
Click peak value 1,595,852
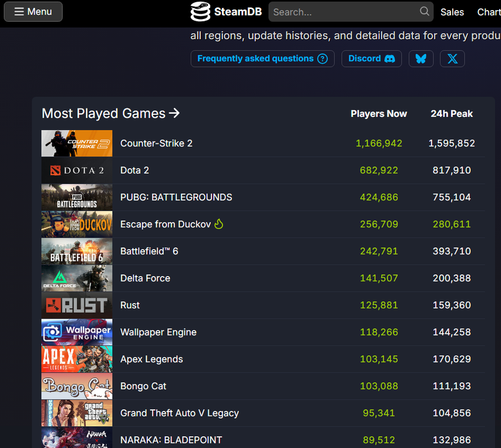452,143
